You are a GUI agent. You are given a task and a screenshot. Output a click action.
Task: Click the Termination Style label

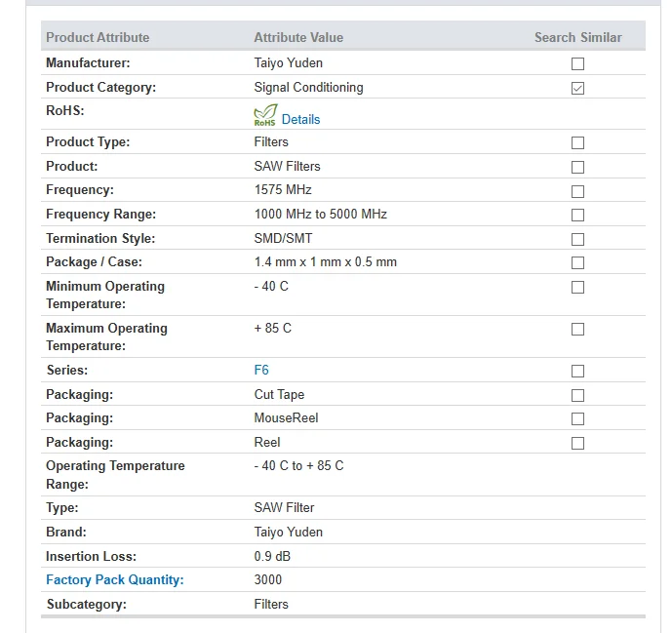click(x=100, y=238)
